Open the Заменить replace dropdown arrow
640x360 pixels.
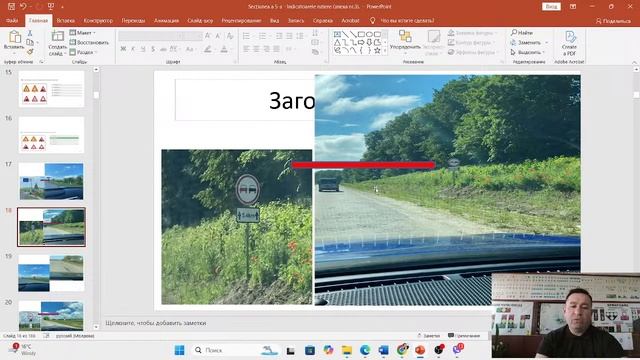(547, 42)
